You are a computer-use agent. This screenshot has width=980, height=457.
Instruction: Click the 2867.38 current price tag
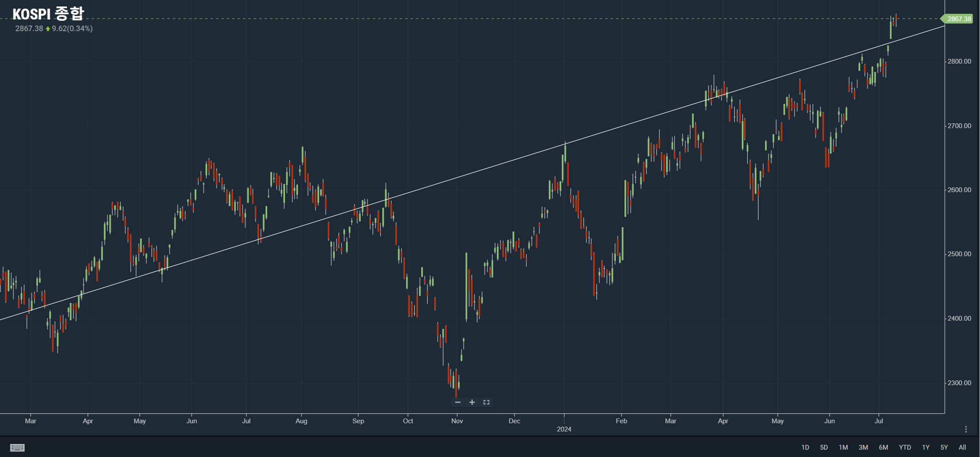(958, 19)
